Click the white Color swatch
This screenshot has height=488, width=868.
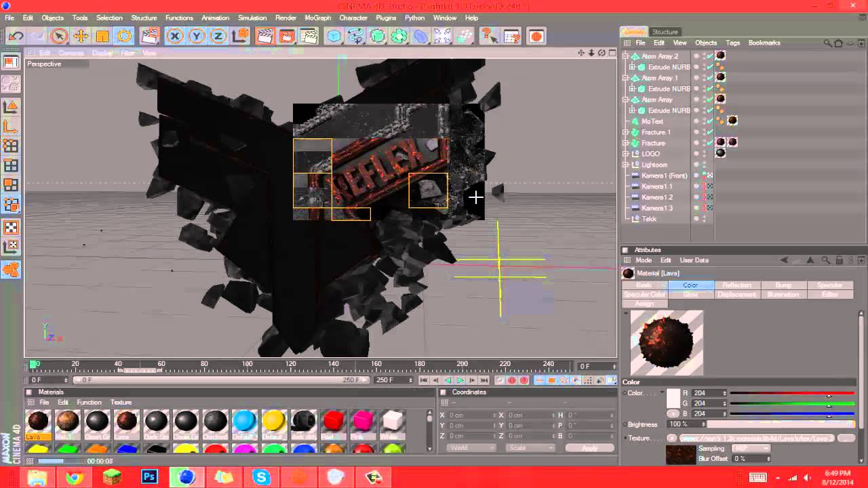point(673,397)
